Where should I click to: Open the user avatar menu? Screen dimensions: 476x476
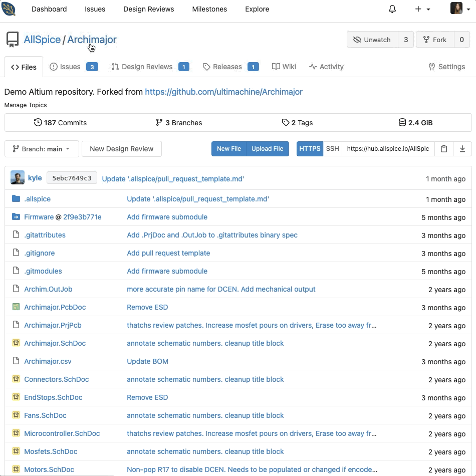click(460, 9)
